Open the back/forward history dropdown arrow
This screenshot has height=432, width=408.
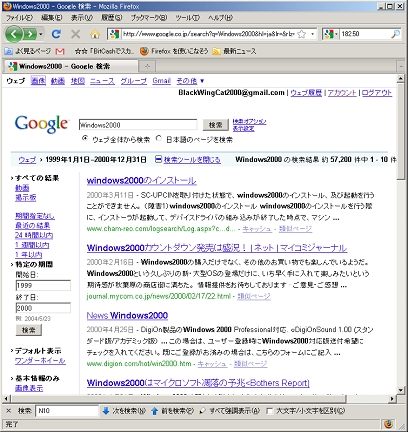coord(41,34)
